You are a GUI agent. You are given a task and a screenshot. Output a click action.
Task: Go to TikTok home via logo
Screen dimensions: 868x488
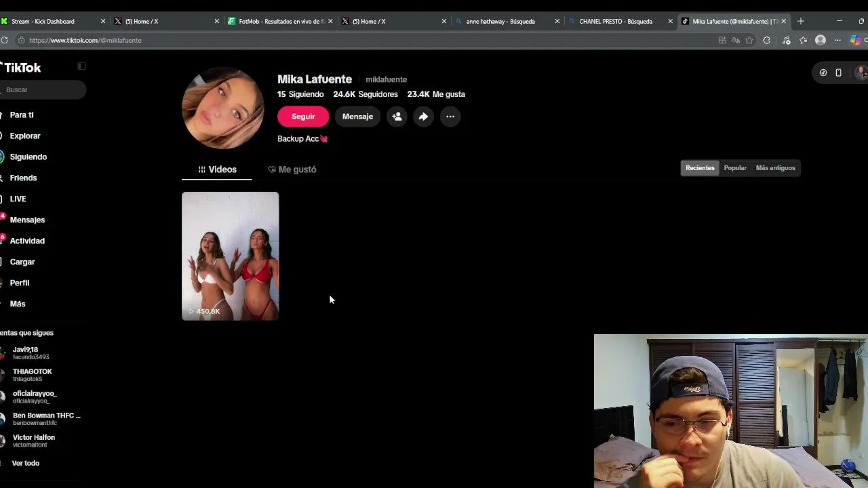[x=21, y=67]
